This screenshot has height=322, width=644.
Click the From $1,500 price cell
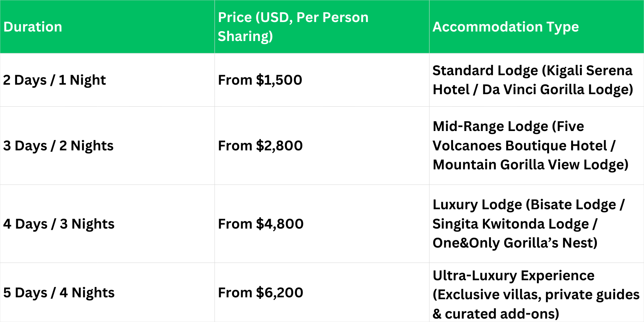coord(260,80)
